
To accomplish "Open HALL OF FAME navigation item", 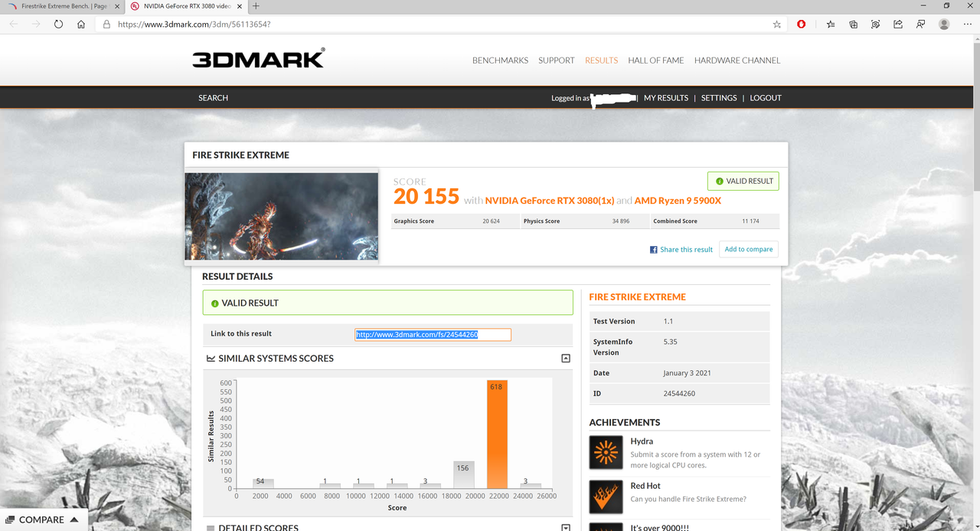I will click(x=656, y=61).
